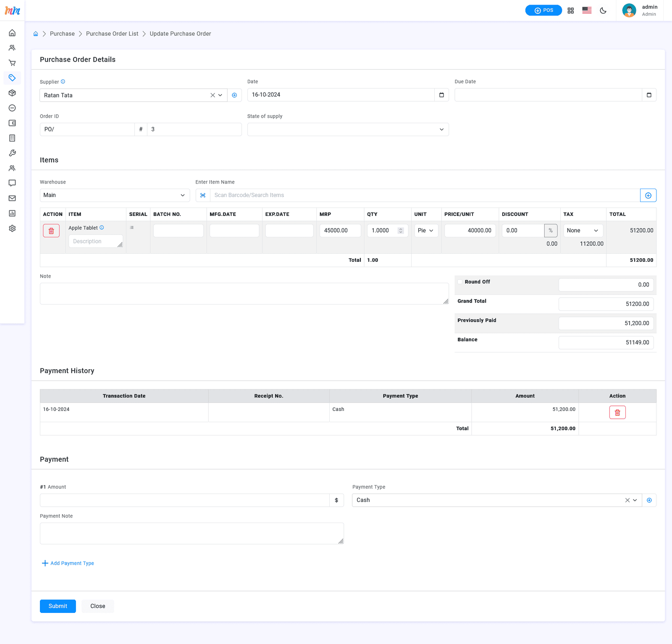Open the purchase tag sidebar icon
This screenshot has height=644, width=672.
(x=12, y=78)
